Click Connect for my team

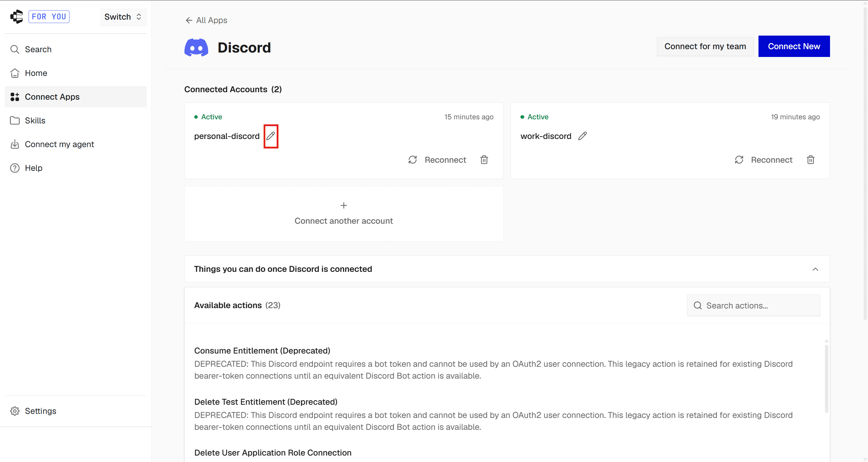705,46
